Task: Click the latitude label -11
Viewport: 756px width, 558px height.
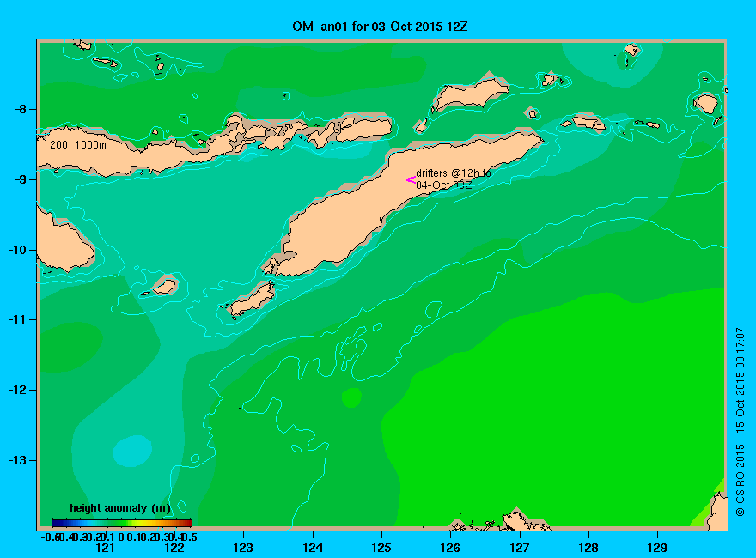Action: pyautogui.click(x=16, y=319)
